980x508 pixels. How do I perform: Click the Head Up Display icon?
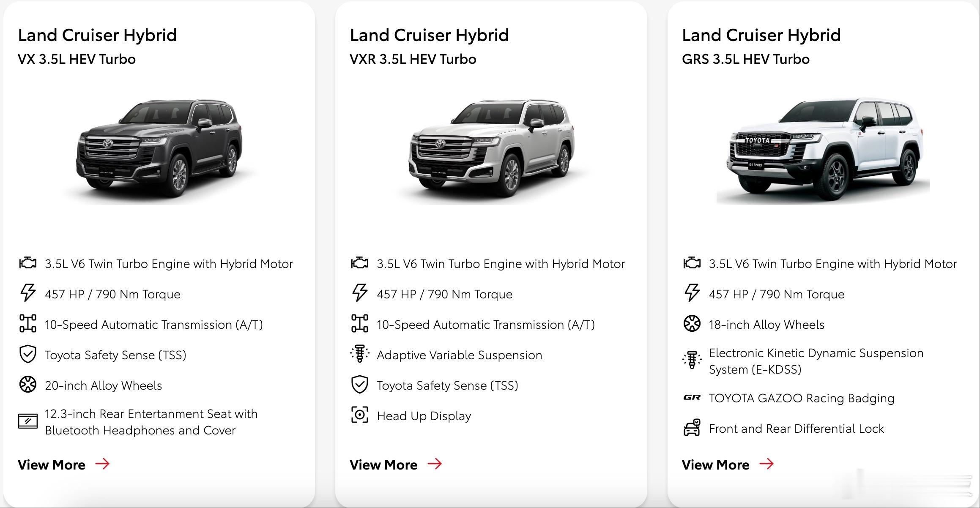point(360,415)
